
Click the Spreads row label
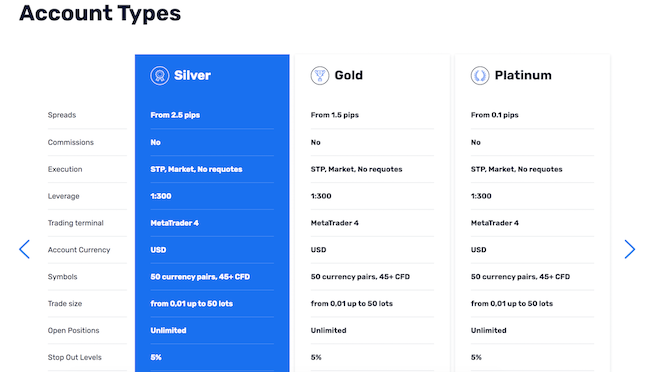click(x=62, y=115)
